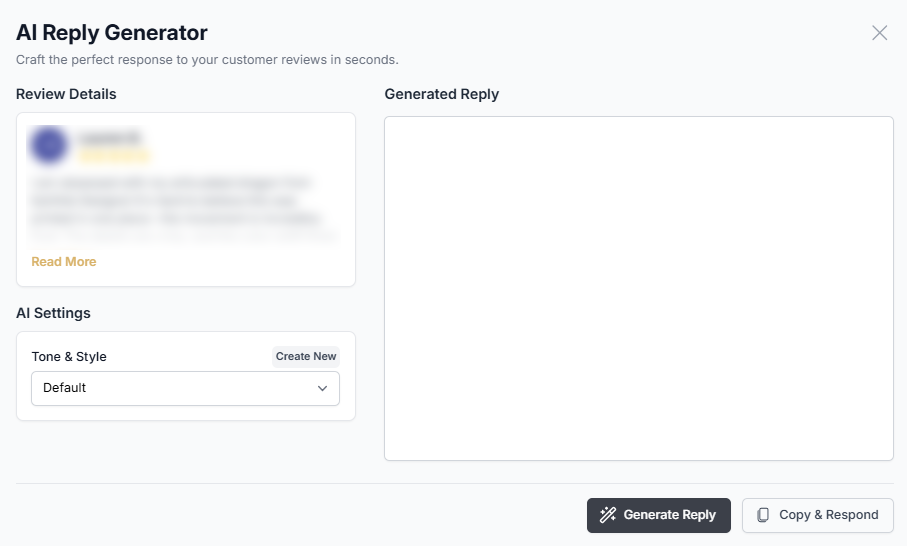Open the Default tone combo box
The image size is (907, 546).
coord(185,388)
